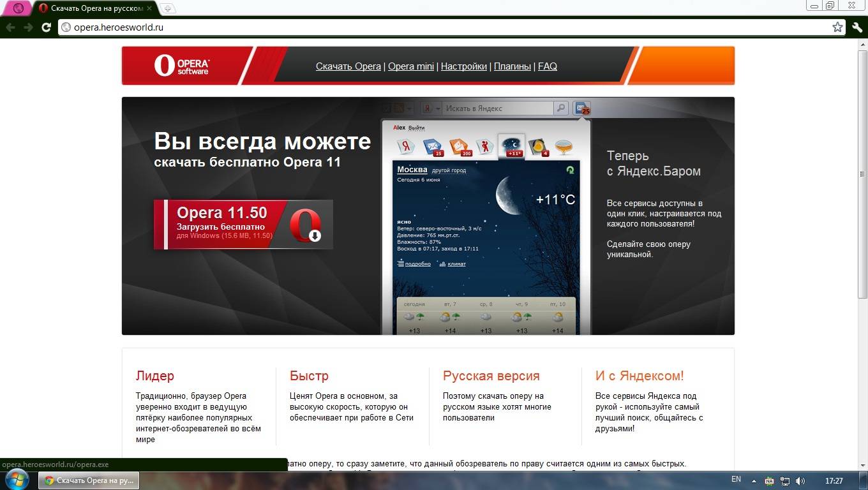Click the NA tray icon
Screen dimensions: 868x490
click(770, 481)
